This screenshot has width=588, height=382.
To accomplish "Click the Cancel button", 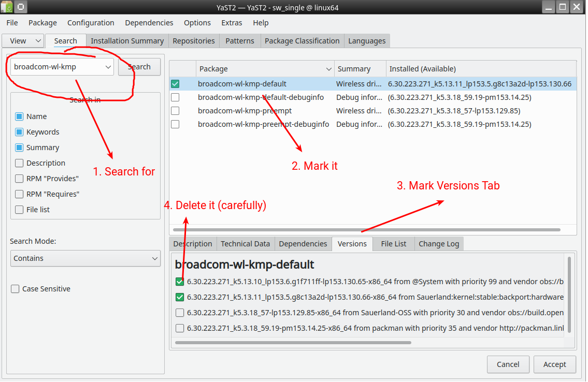I will coord(508,364).
